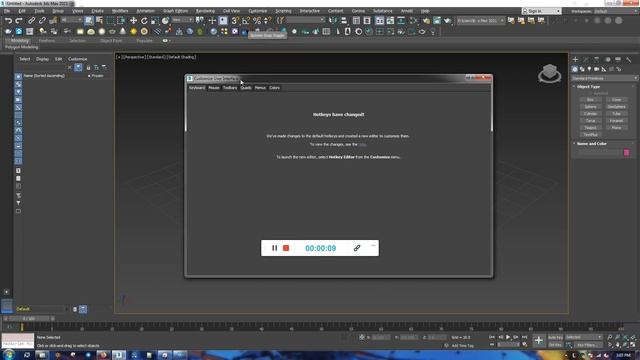Collapse the Object Type rollout

click(x=588, y=87)
